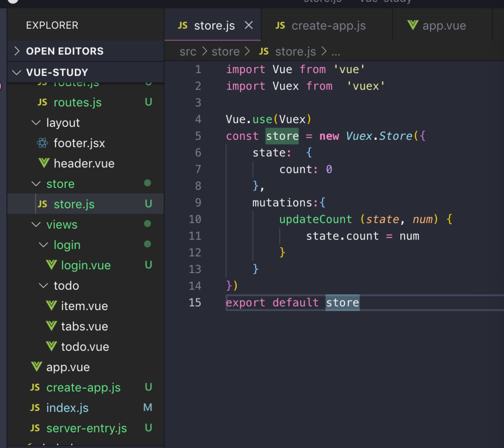
Task: Click the modified M badge on index.js
Action: [148, 408]
